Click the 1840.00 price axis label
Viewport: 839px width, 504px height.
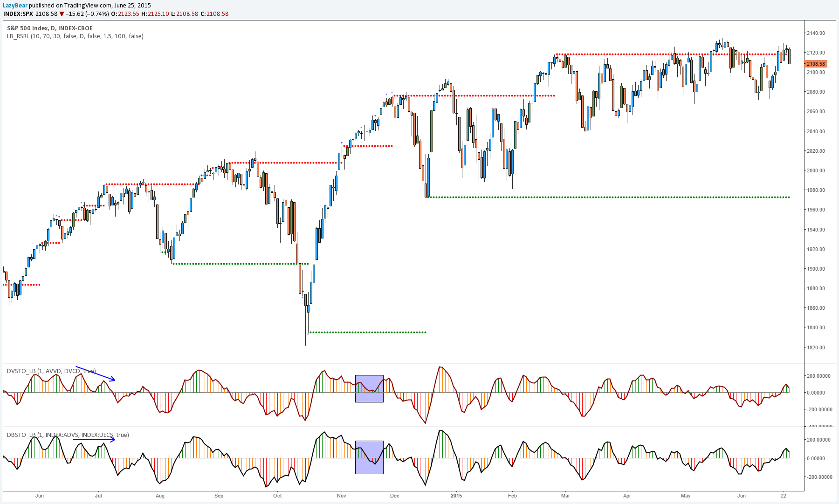pos(816,327)
